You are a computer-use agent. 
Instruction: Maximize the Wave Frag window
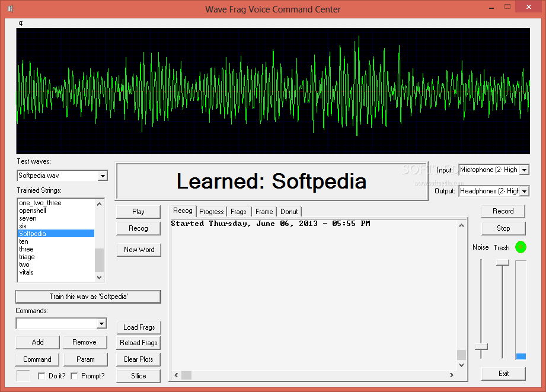coord(507,7)
